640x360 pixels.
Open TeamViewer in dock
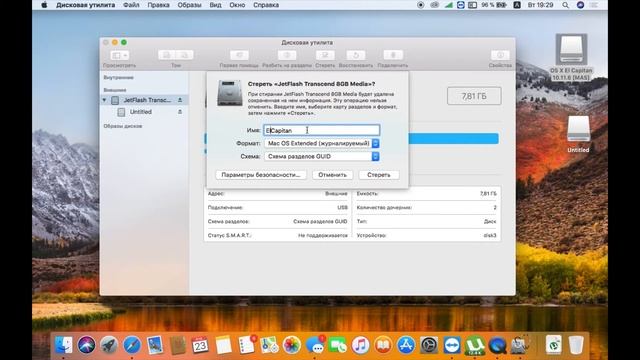click(452, 345)
